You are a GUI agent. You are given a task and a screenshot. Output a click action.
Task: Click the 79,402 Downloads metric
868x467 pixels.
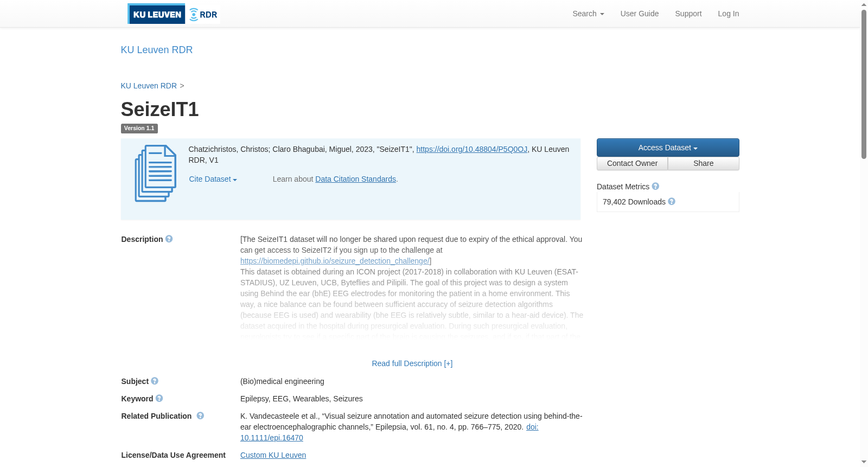[x=634, y=202]
